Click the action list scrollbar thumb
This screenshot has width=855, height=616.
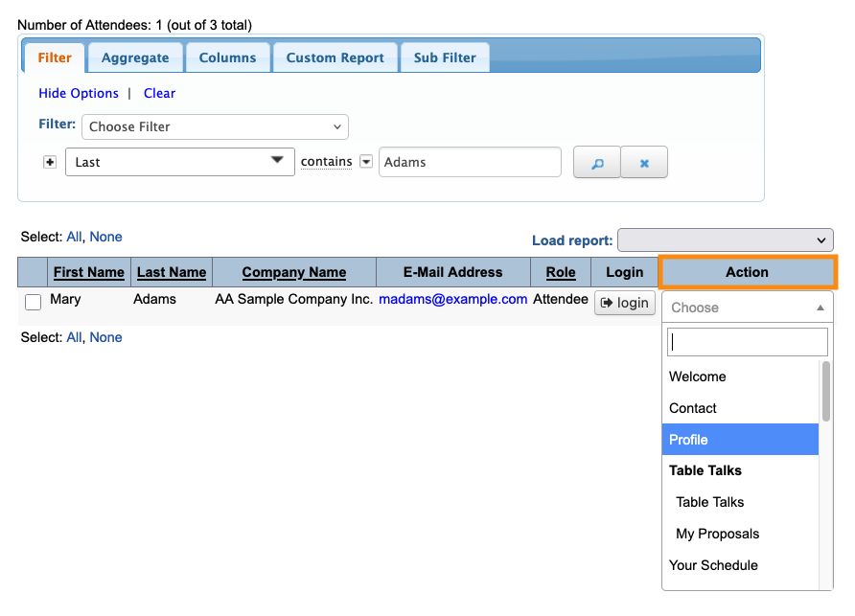tap(826, 392)
